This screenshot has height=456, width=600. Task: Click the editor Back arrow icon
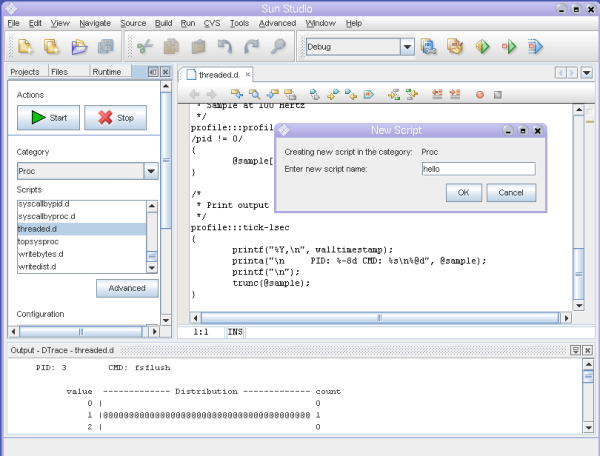coord(194,94)
